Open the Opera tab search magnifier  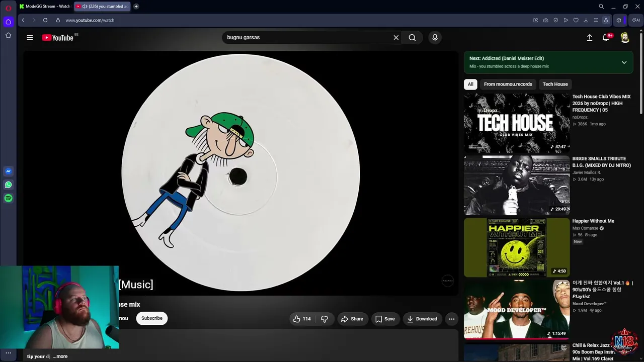tap(601, 7)
